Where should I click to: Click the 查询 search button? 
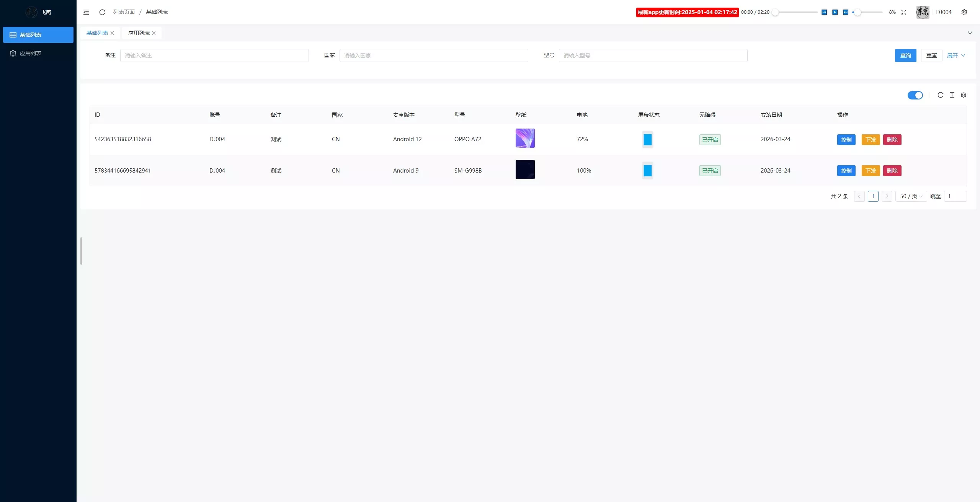click(905, 55)
